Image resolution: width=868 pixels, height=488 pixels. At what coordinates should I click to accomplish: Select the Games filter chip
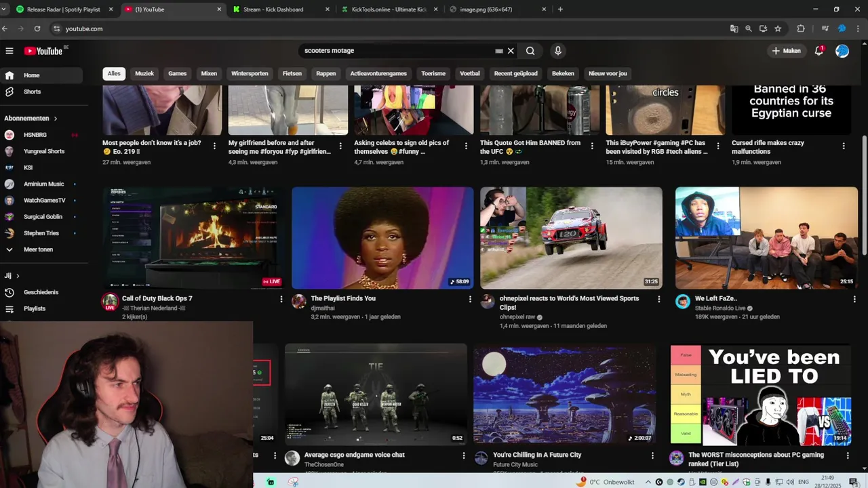(x=177, y=73)
